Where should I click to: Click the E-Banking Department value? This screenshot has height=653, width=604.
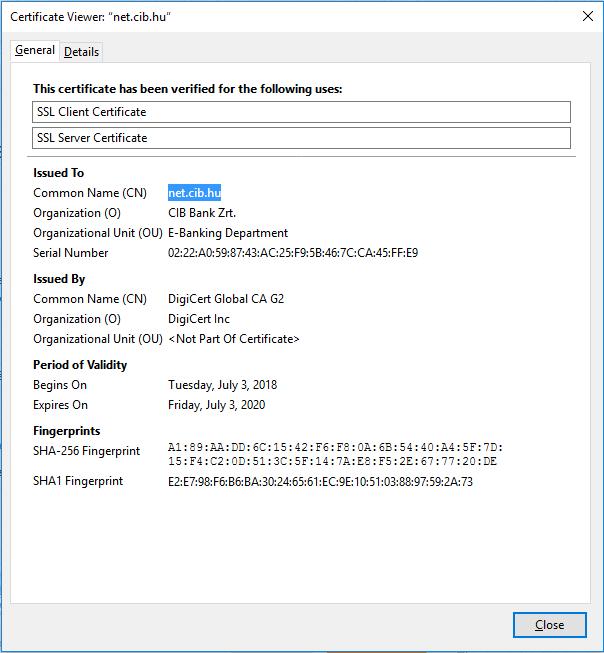[x=228, y=233]
